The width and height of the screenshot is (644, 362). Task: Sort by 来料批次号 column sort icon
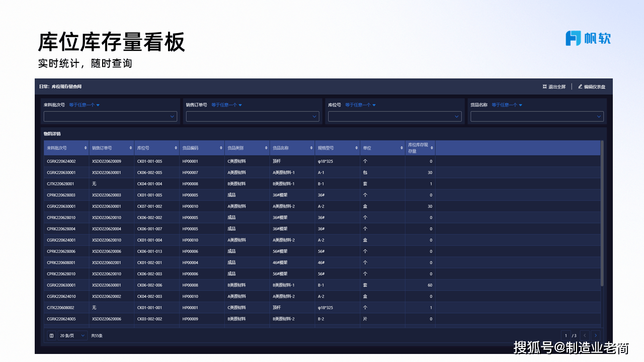pos(86,148)
